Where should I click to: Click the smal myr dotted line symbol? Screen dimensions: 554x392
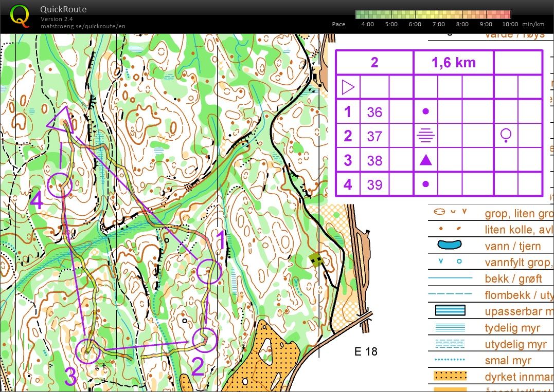click(x=450, y=360)
